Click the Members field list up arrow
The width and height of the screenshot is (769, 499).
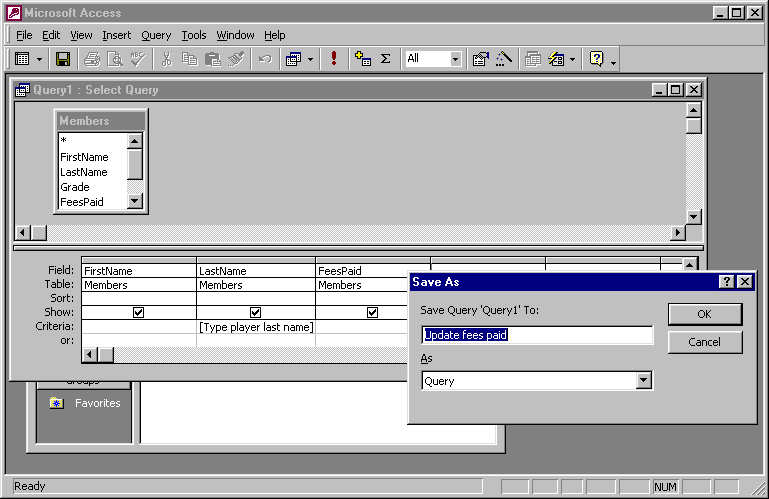tap(134, 141)
